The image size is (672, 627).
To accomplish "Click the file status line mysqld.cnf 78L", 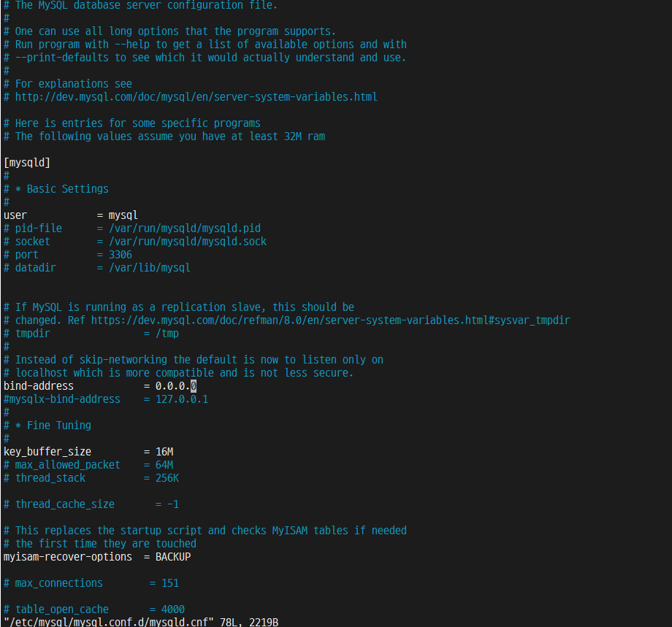I will tap(141, 622).
